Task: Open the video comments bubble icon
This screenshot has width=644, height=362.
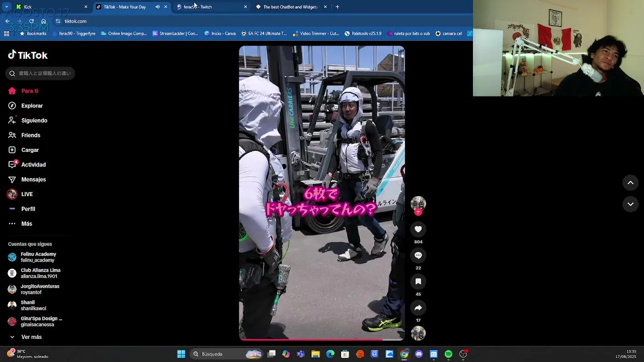Action: pyautogui.click(x=418, y=255)
